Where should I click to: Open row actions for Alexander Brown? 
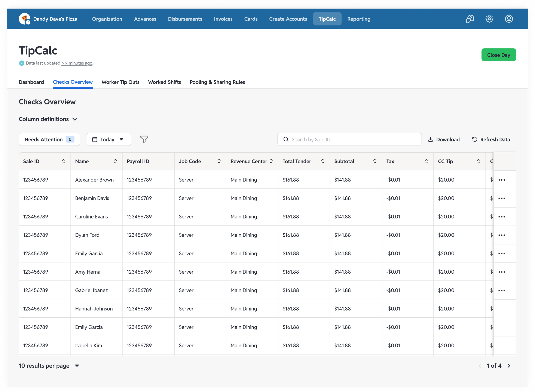click(501, 180)
